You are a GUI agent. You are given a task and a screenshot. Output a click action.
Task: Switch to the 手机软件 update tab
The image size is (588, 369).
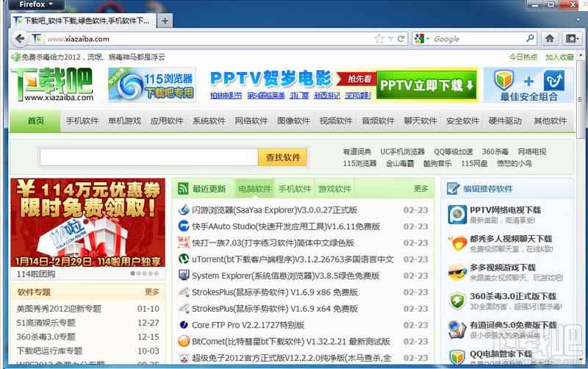(x=295, y=189)
